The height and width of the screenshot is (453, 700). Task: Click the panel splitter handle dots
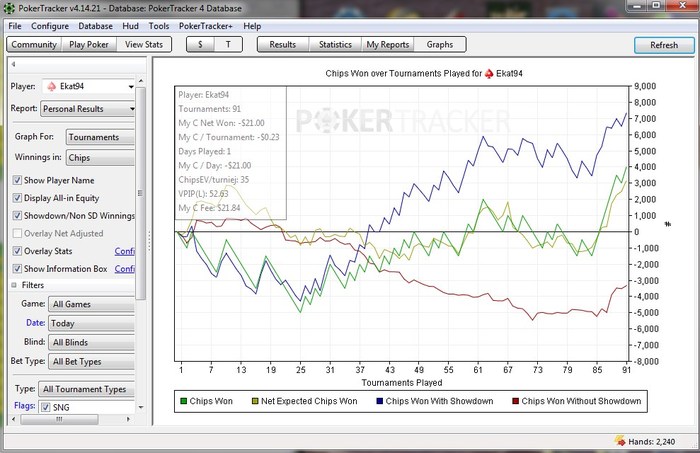(149, 241)
